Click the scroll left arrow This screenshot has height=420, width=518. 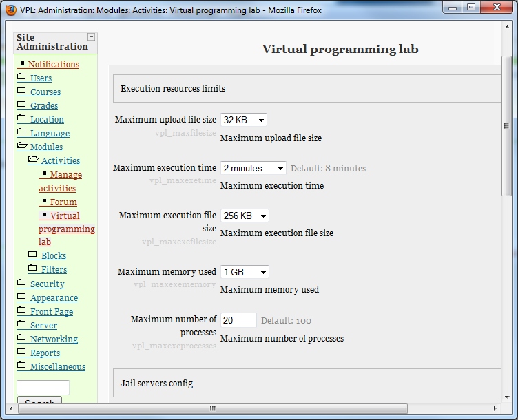11,408
